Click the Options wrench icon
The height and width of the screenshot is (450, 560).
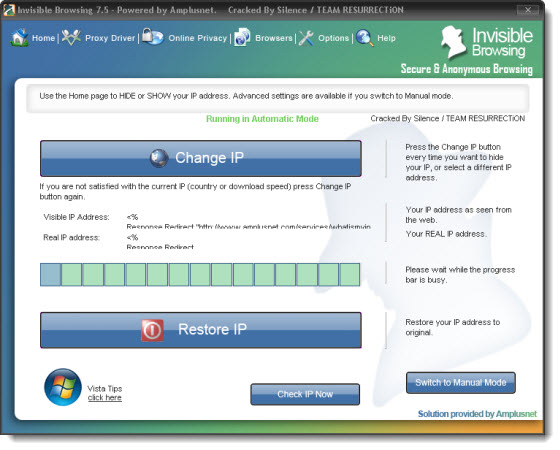pyautogui.click(x=306, y=38)
